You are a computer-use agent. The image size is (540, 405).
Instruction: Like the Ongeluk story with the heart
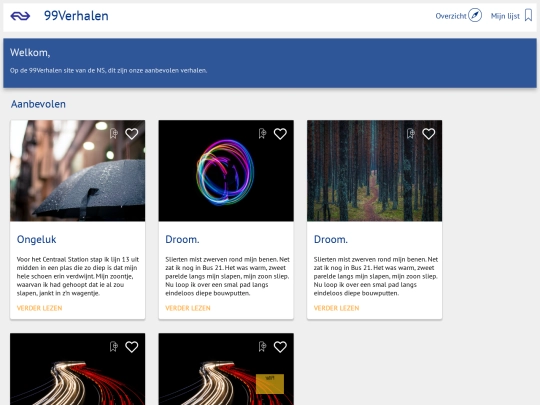coord(132,134)
